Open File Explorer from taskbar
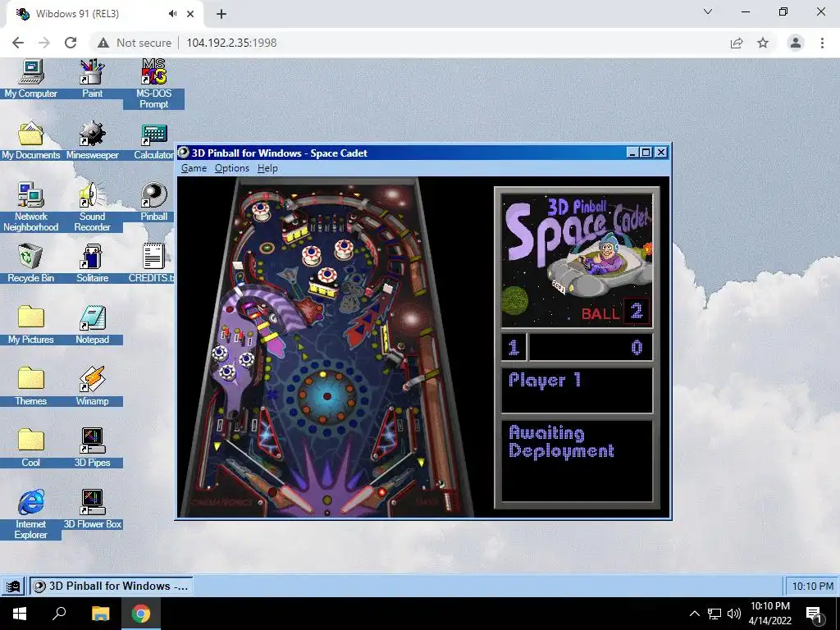Screen dimensions: 840x630 [100, 614]
